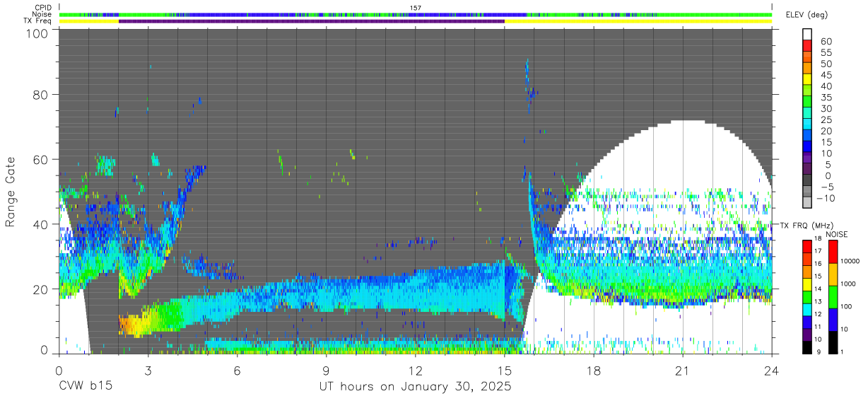Viewport: 868px width, 401px height.
Task: Click Range Gate axis tick label 20
Action: click(x=41, y=289)
